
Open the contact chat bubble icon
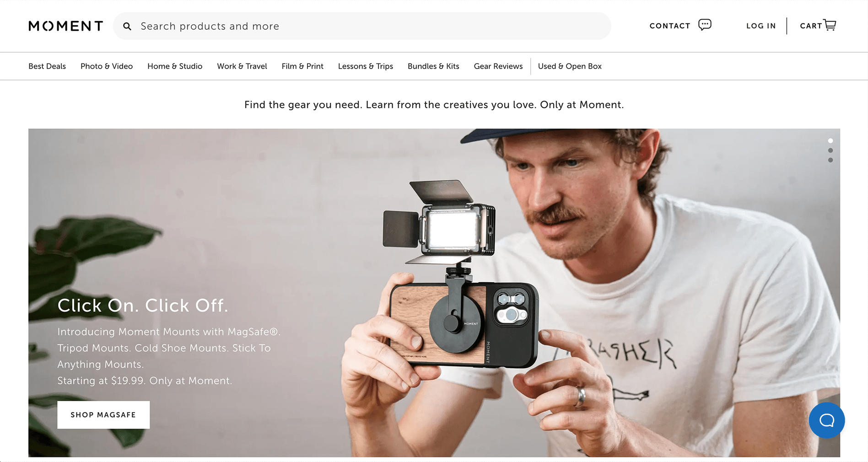tap(705, 24)
